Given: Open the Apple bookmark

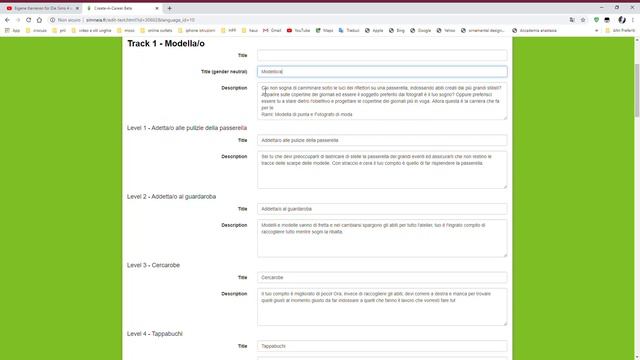Looking at the screenshot, I should (374, 31).
